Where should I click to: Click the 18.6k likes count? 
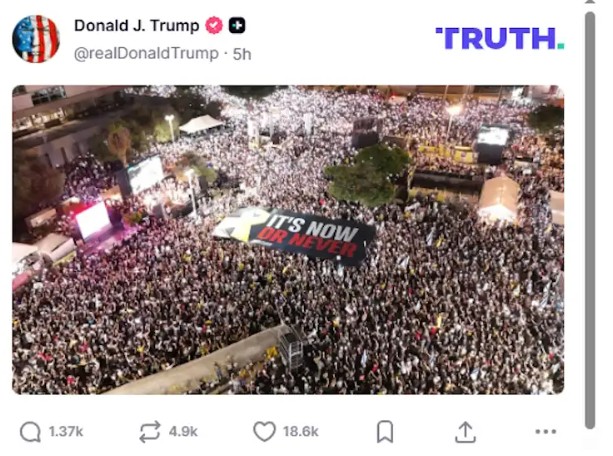pyautogui.click(x=301, y=432)
